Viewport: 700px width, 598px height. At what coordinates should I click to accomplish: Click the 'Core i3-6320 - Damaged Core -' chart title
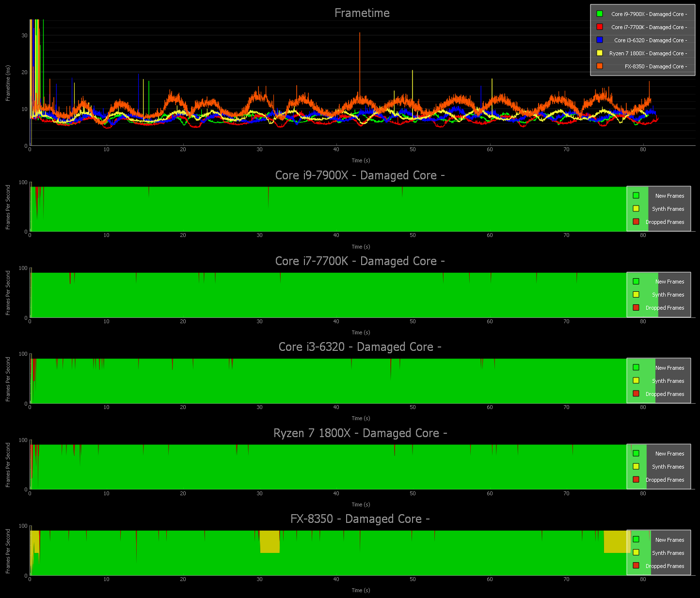(x=360, y=347)
